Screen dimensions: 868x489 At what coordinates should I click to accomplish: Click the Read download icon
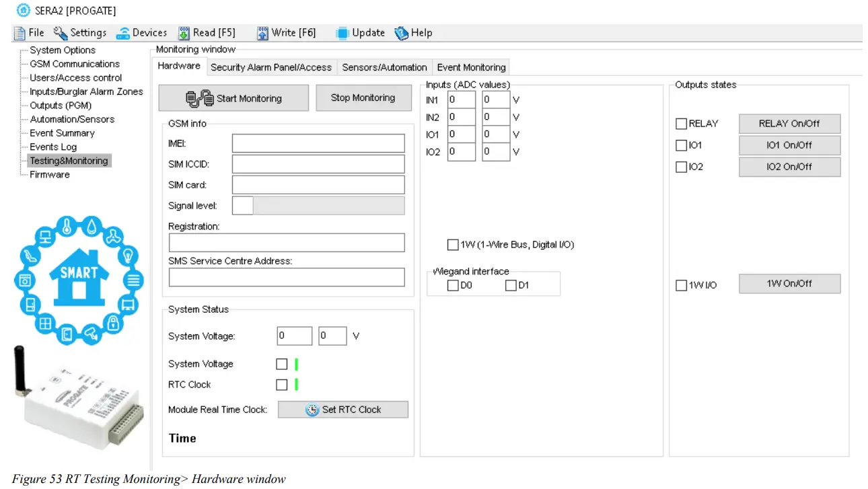pos(184,33)
